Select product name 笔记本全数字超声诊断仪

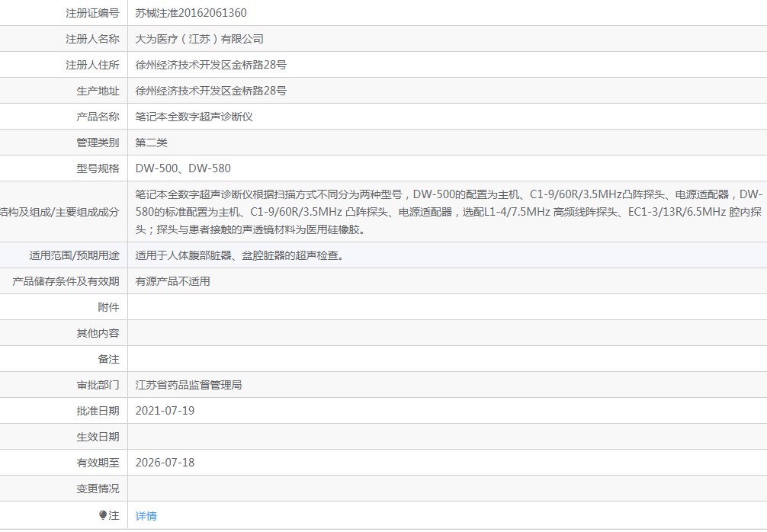click(x=194, y=117)
